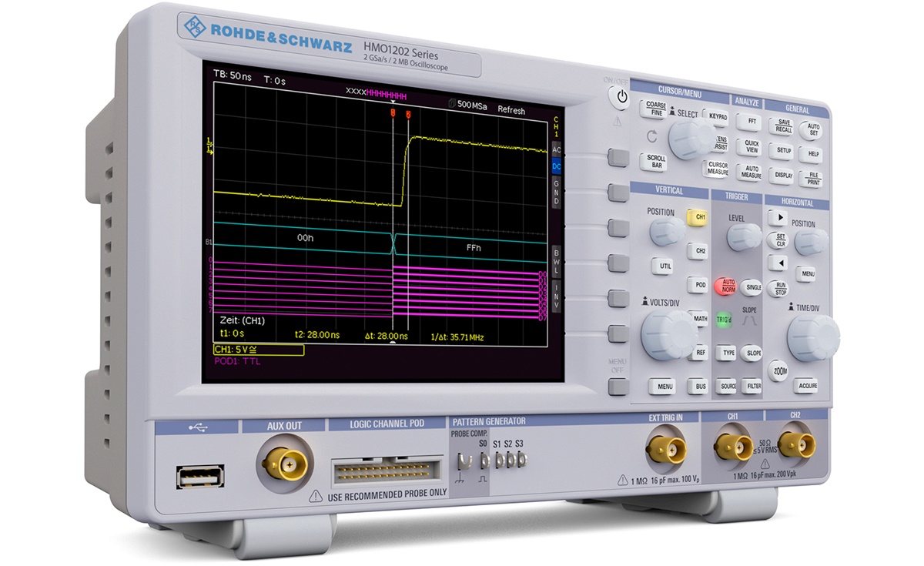Click the SELECT rotary knob

(x=691, y=139)
